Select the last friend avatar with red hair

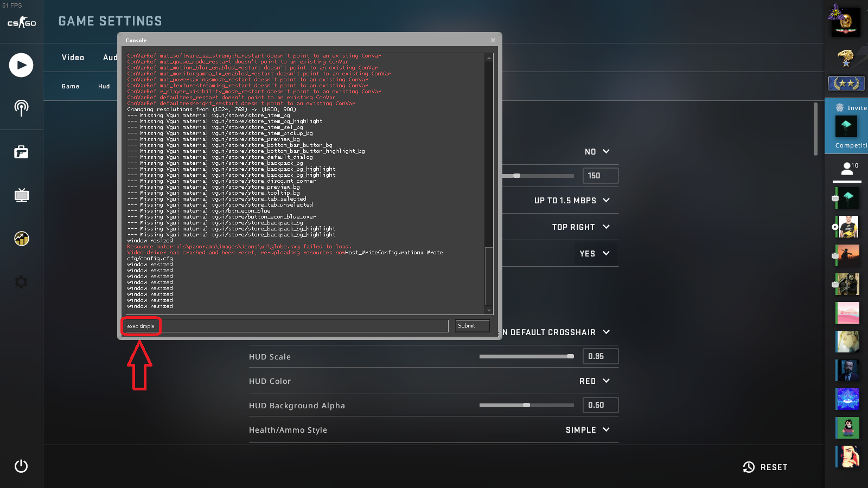[847, 457]
